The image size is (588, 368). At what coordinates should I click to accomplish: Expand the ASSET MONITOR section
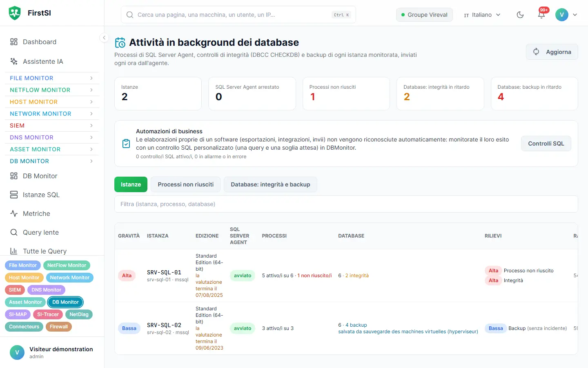tap(52, 149)
